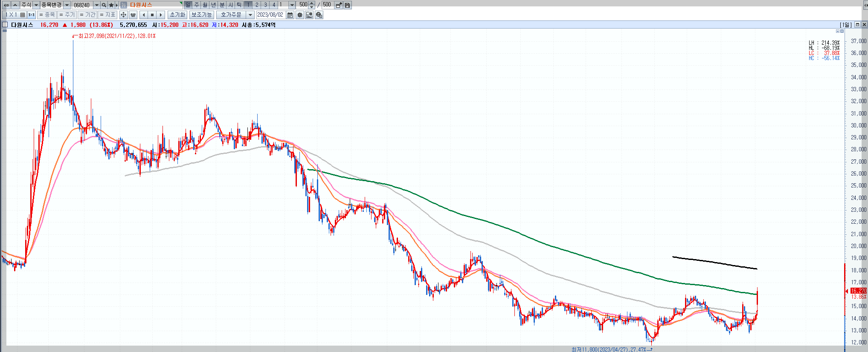The height and width of the screenshot is (352, 868).
Task: Click the up caret icon at top-left
Action: click(15, 5)
